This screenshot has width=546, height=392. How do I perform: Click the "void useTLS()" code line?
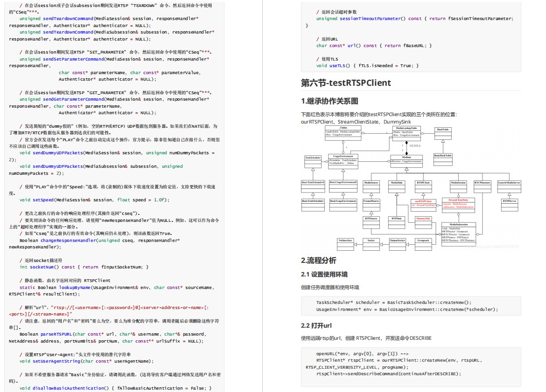pos(367,66)
